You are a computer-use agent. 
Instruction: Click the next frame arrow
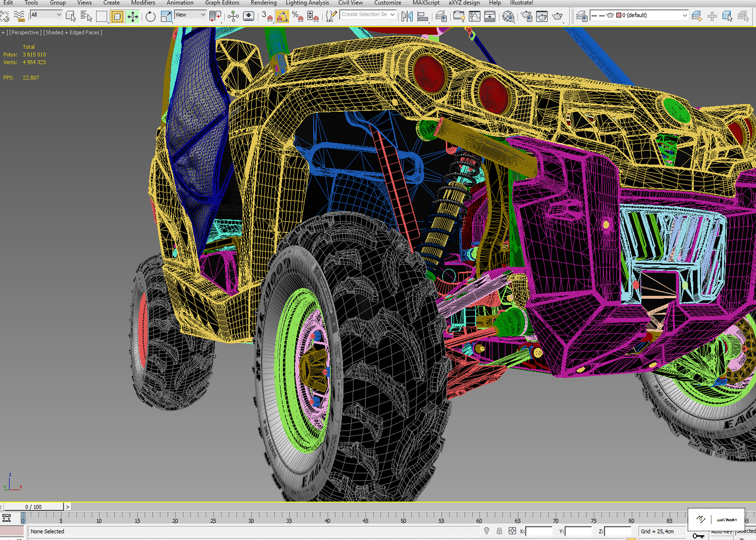click(67, 507)
